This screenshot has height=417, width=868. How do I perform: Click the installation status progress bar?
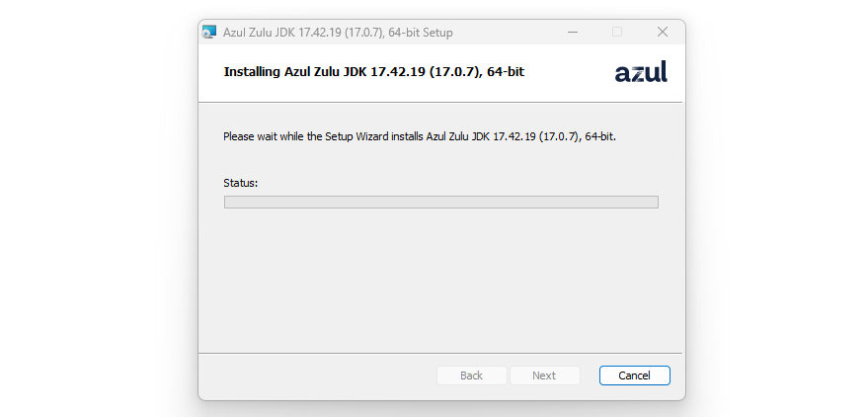tap(441, 203)
